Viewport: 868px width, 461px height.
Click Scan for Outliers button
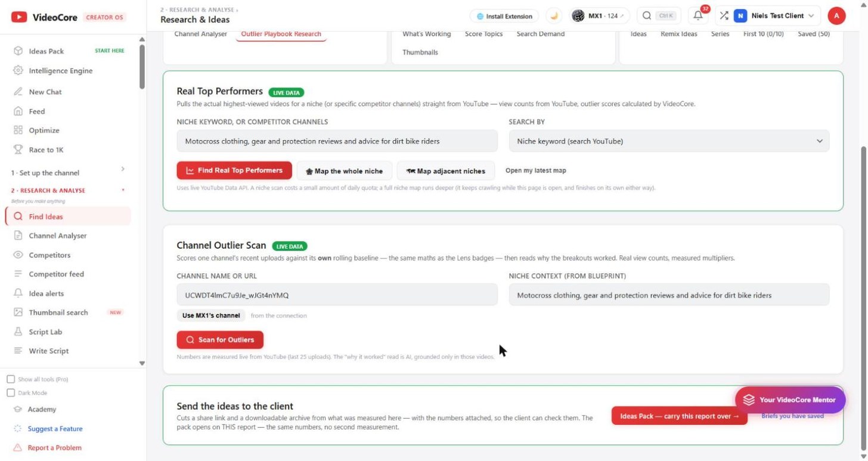(x=220, y=340)
